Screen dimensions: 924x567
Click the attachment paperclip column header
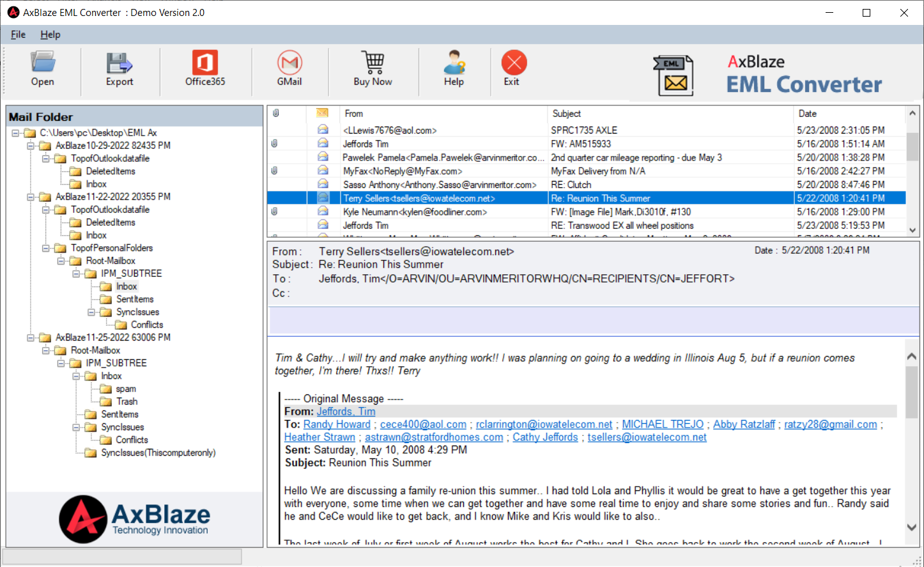click(x=276, y=113)
